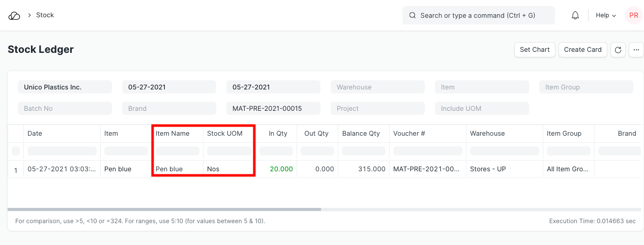Click the refresh report icon
This screenshot has height=245, width=644.
pyautogui.click(x=618, y=50)
